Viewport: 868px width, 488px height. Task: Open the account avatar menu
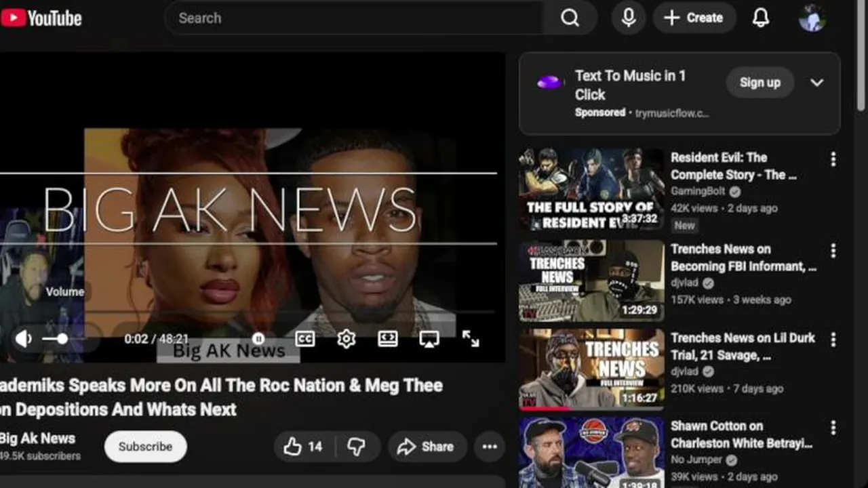tap(812, 18)
